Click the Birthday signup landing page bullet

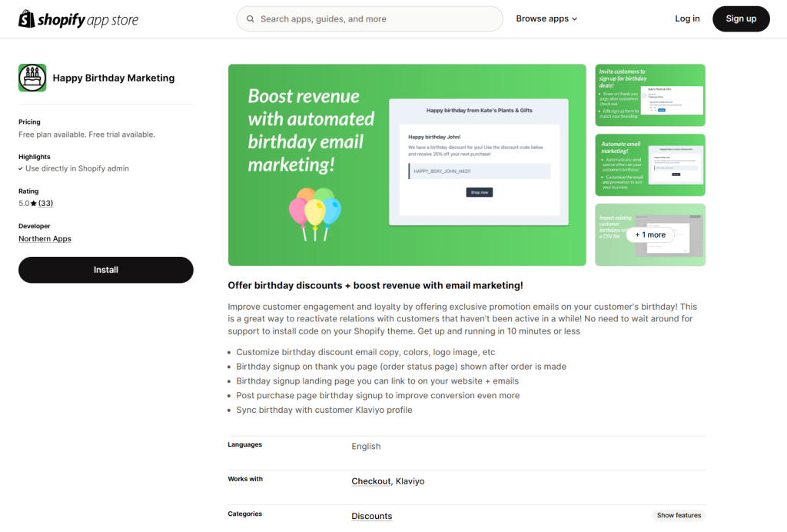point(377,381)
